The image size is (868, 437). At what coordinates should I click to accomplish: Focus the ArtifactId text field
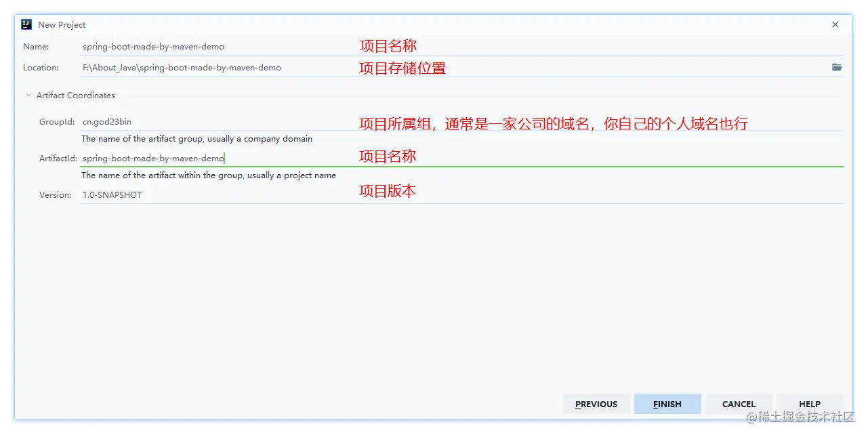tap(461, 159)
